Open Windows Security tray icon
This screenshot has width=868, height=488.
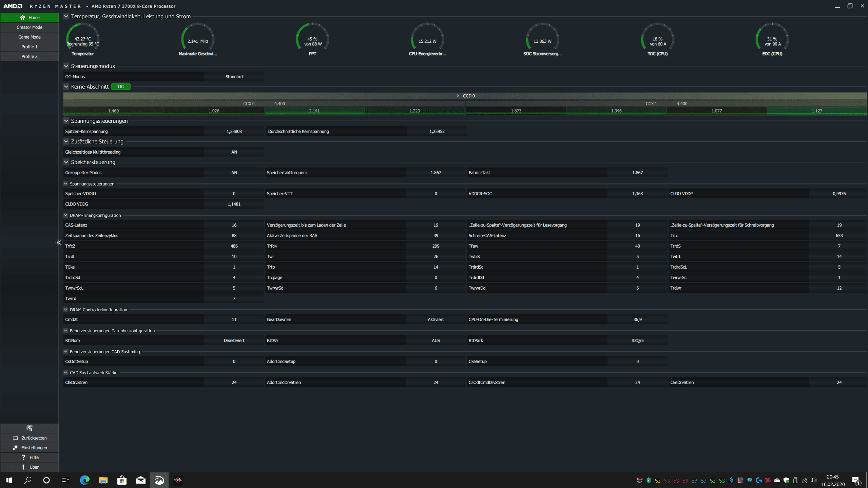(x=786, y=480)
